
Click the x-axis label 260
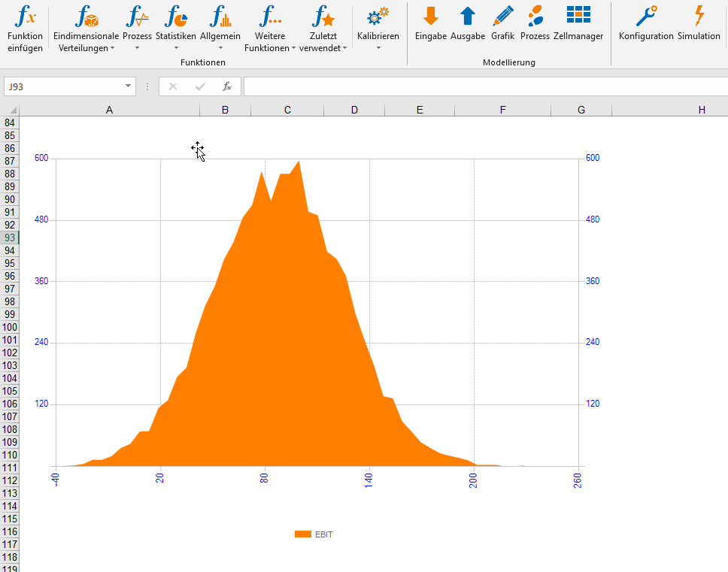578,480
